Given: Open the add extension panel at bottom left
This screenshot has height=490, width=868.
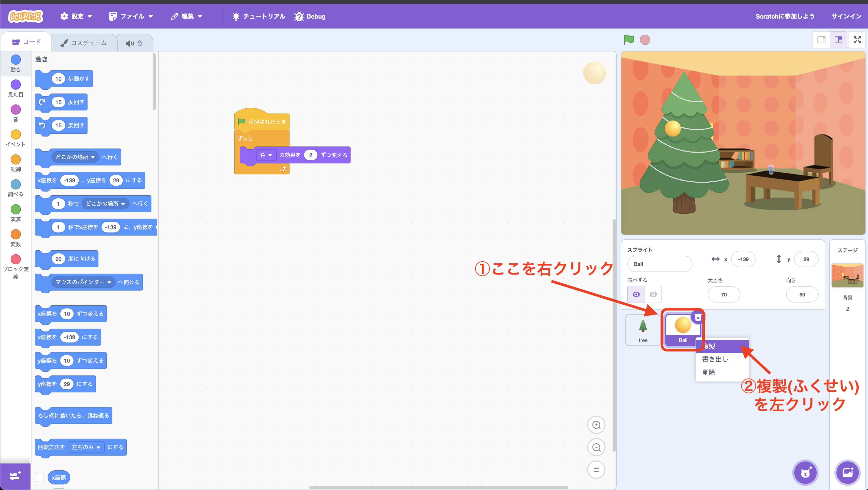Looking at the screenshot, I should [15, 475].
